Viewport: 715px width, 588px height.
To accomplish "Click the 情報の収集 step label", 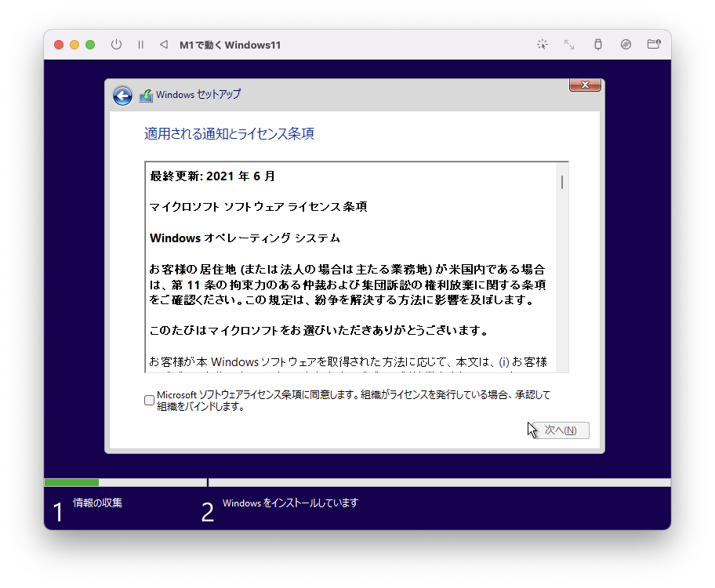I will [x=97, y=503].
